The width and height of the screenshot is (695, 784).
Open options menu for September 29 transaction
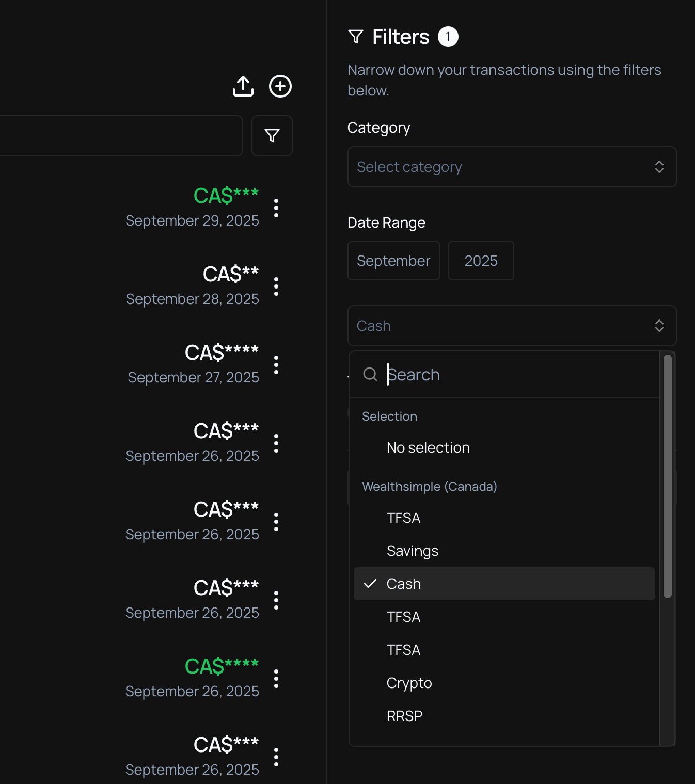[x=276, y=208]
